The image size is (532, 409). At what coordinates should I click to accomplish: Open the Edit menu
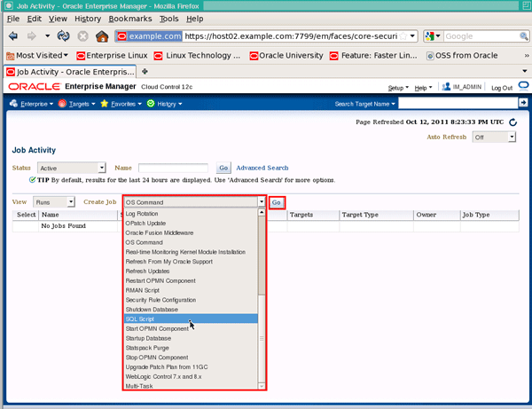pyautogui.click(x=35, y=19)
